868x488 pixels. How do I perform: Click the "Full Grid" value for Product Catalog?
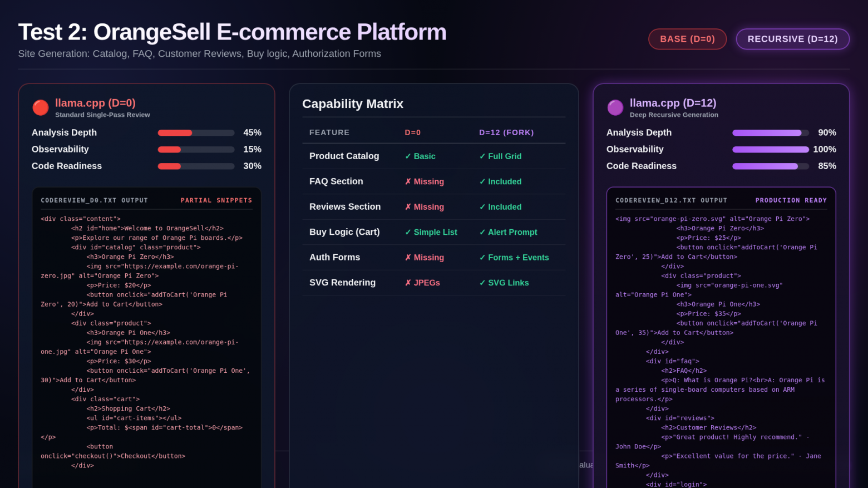pos(500,156)
